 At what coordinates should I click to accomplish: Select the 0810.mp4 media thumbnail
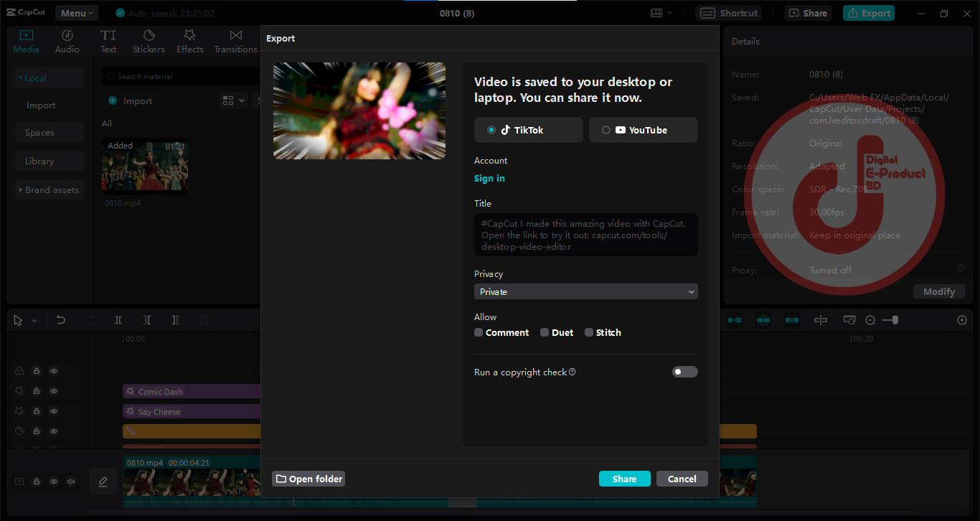coord(145,166)
